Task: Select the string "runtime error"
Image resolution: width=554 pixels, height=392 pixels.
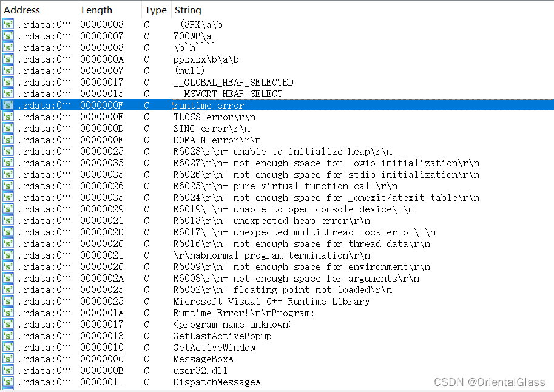Action: tap(209, 106)
